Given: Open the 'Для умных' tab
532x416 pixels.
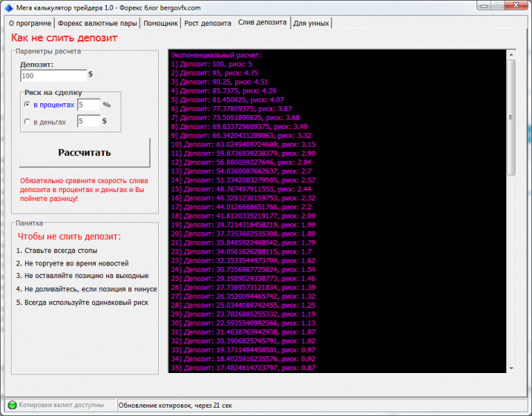Looking at the screenshot, I should point(311,23).
